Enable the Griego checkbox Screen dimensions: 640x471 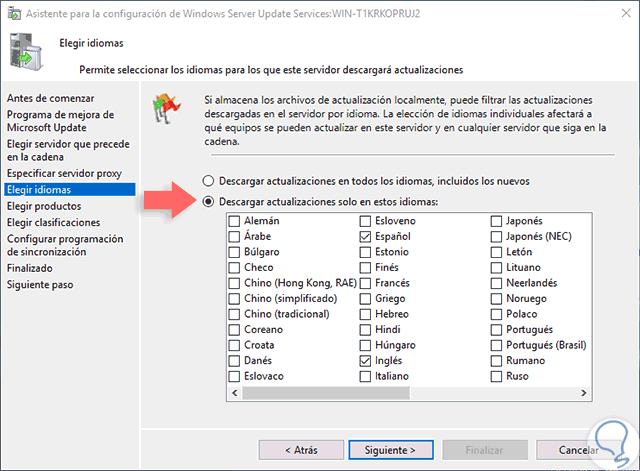pos(365,299)
